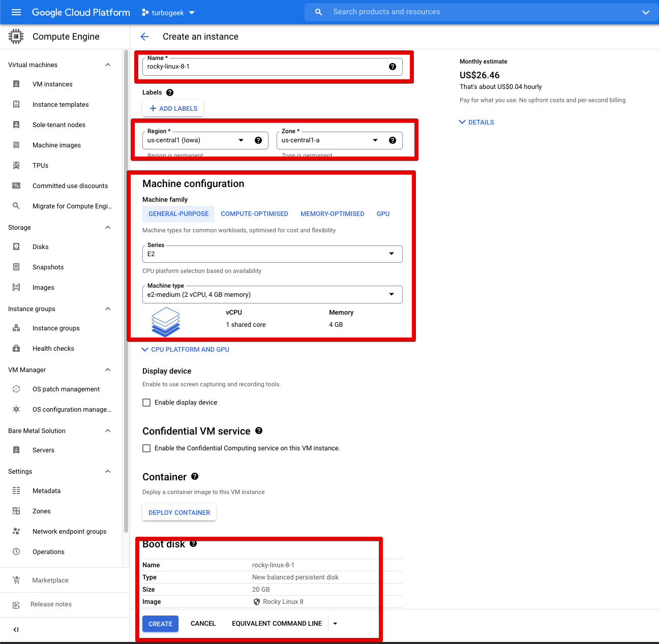
Task: Open Zones under Settings
Action: tap(42, 511)
